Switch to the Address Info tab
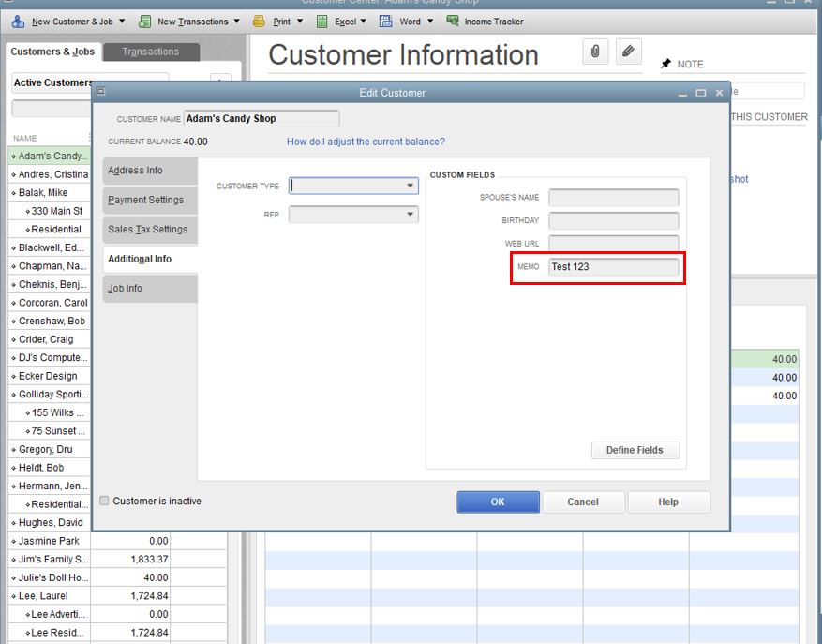822x644 pixels. click(150, 171)
